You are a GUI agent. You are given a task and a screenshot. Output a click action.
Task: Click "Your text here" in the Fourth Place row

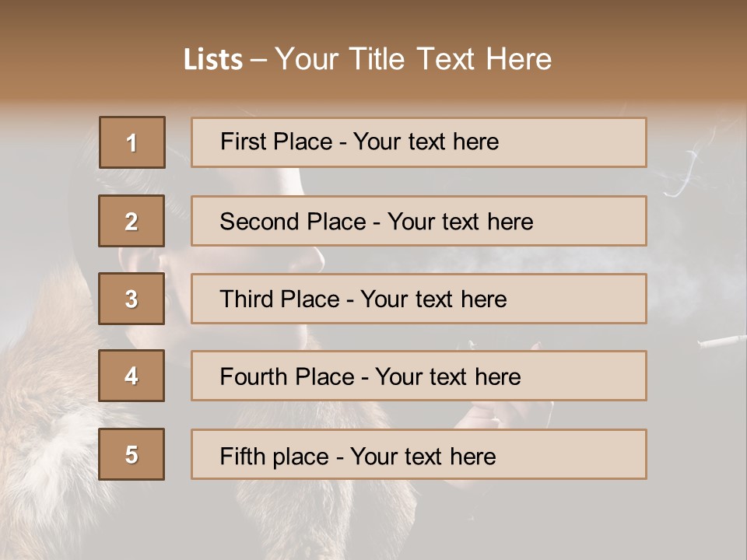point(447,377)
